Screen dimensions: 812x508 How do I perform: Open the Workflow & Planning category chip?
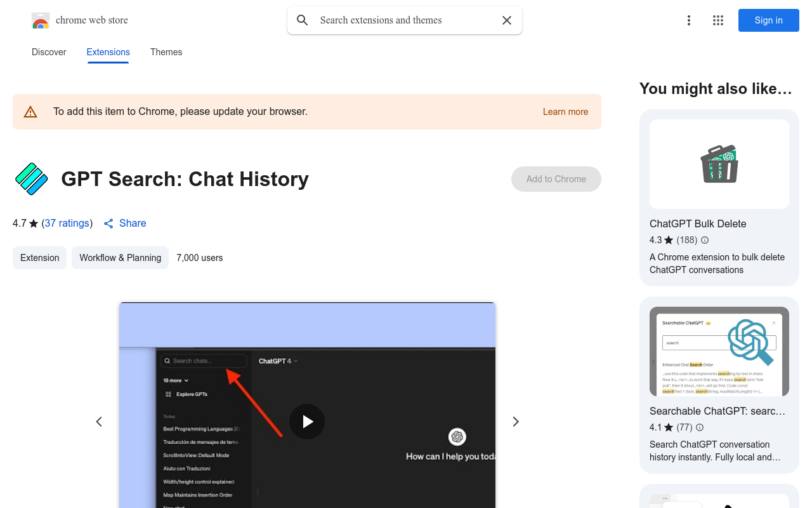(x=120, y=258)
